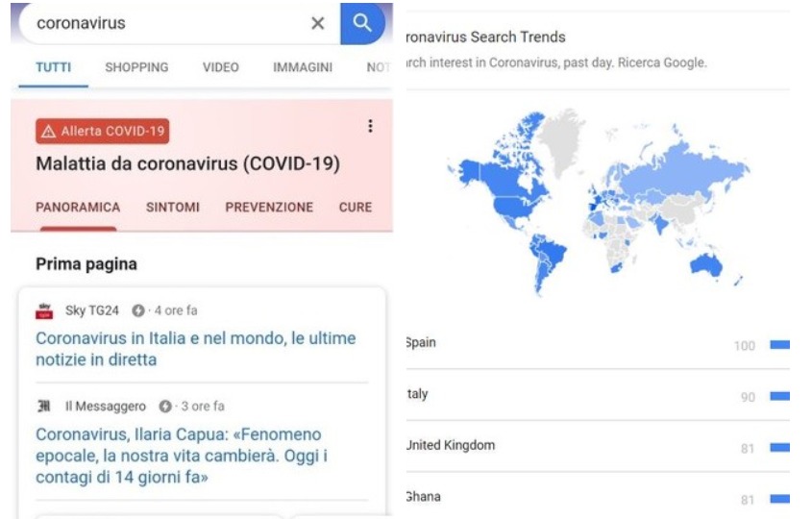Open the Ilaria Capua article link

pyautogui.click(x=182, y=456)
